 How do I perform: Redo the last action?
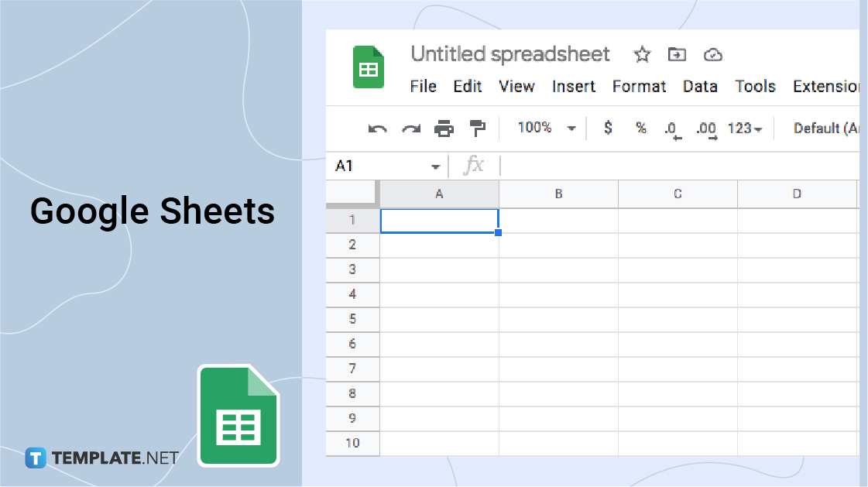coord(410,129)
